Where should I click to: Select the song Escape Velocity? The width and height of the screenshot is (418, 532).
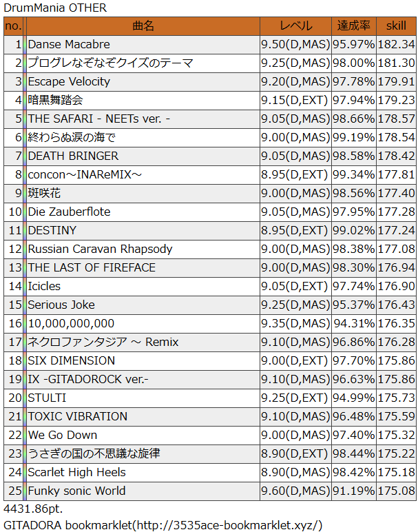[69, 82]
